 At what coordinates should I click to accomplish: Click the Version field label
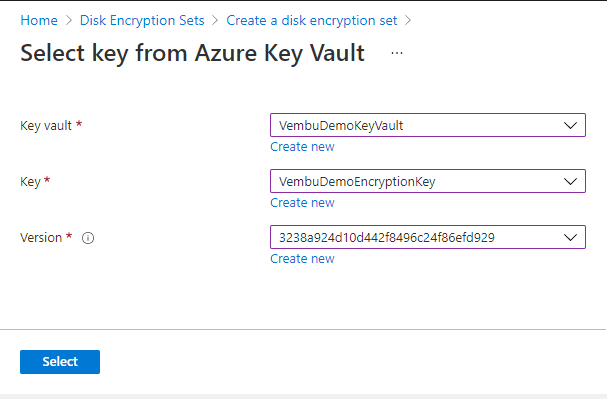click(42, 238)
